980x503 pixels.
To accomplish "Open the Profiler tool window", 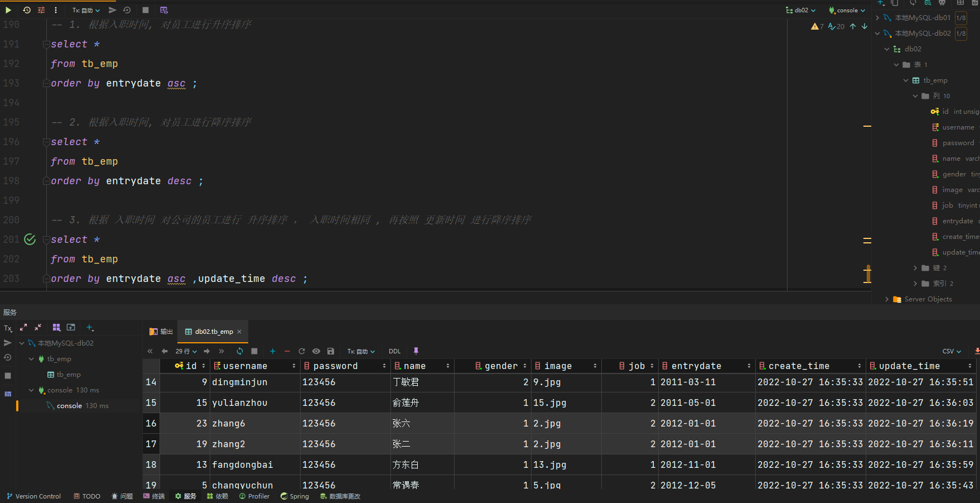I will (254, 496).
